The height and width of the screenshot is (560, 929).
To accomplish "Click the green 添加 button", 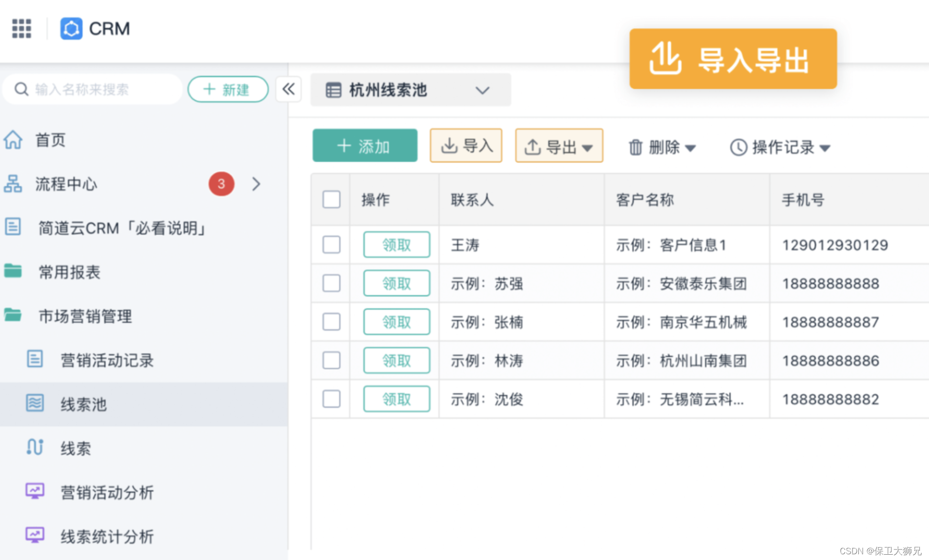I will click(x=365, y=146).
